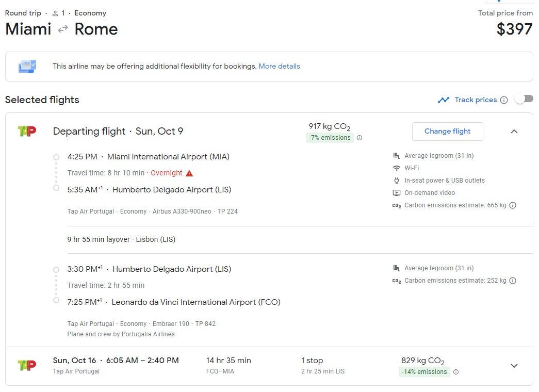
Task: Expand the Sun, Oct 16 return flight
Action: (x=514, y=366)
